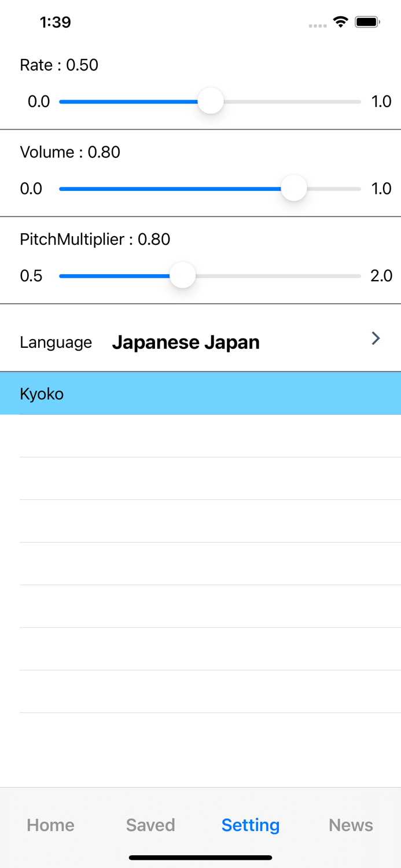The image size is (401, 868).
Task: Tap the PitchMultiplier : 0.80 label
Action: pos(95,239)
